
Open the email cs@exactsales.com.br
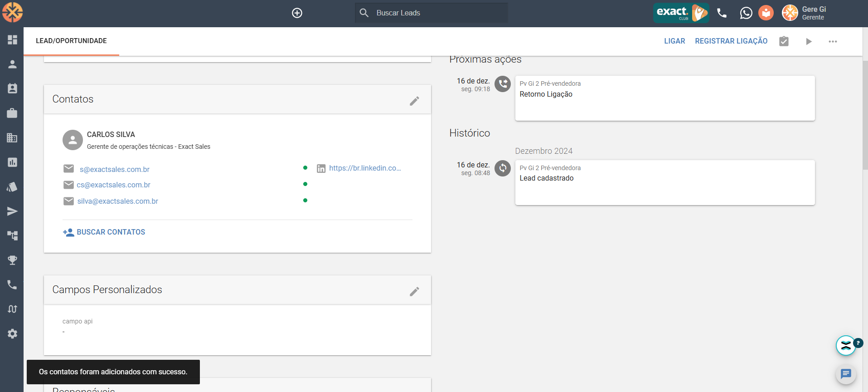113,185
